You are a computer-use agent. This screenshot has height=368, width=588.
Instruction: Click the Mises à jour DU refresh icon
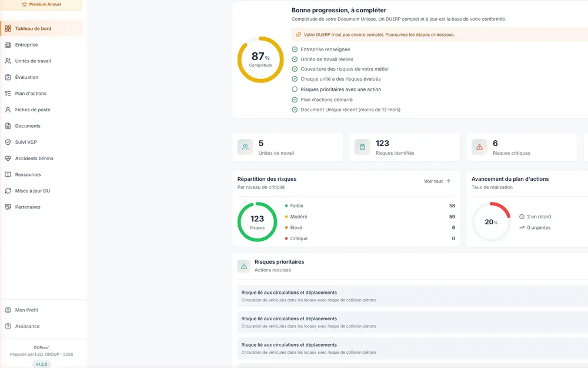point(8,191)
